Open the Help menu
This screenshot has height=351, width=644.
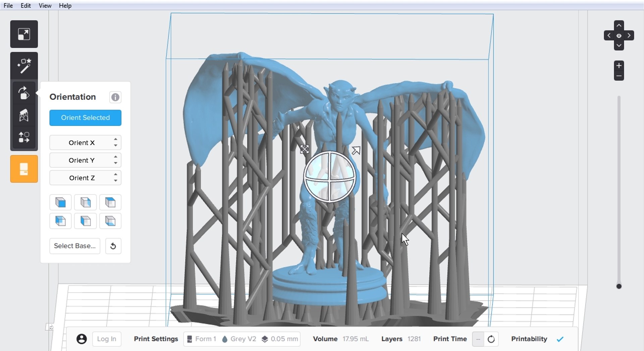click(65, 5)
